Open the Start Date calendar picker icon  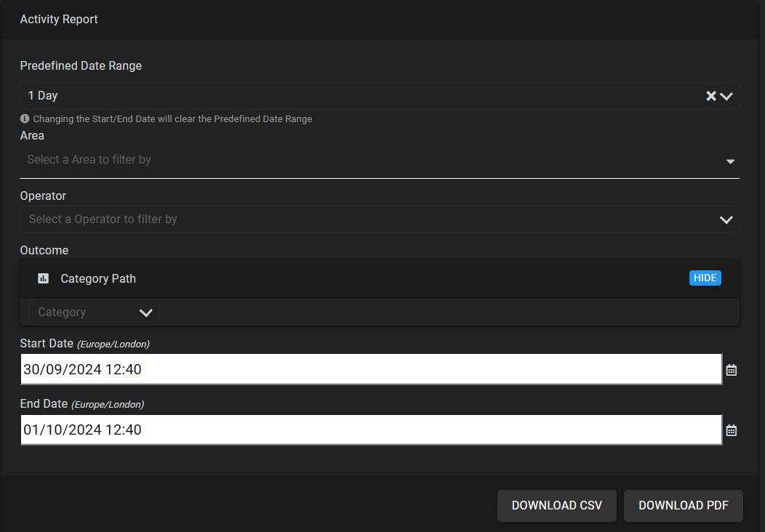click(732, 370)
